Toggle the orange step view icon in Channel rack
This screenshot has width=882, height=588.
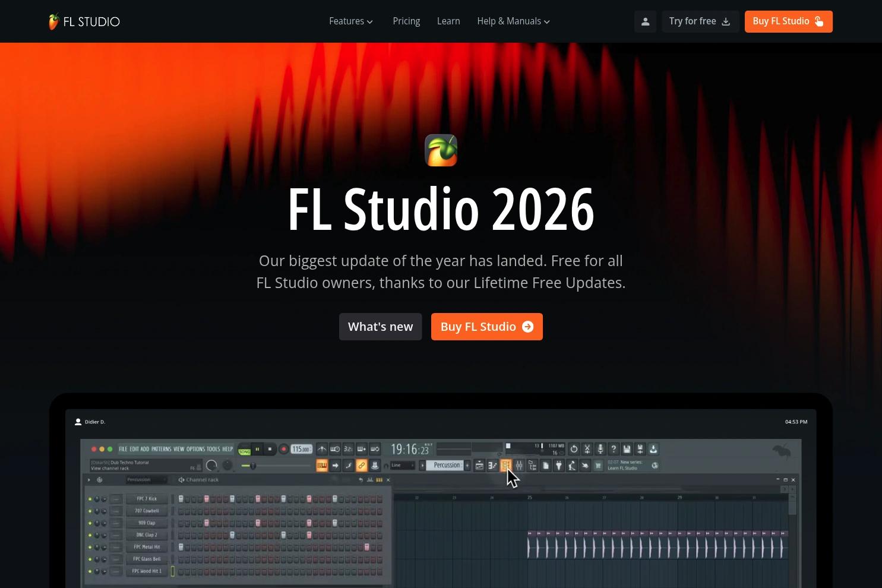(380, 480)
